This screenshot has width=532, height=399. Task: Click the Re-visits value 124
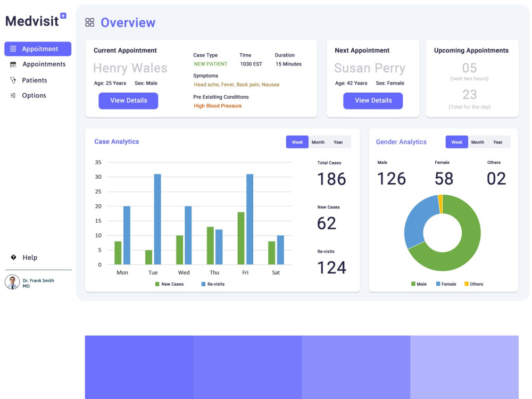tap(331, 268)
